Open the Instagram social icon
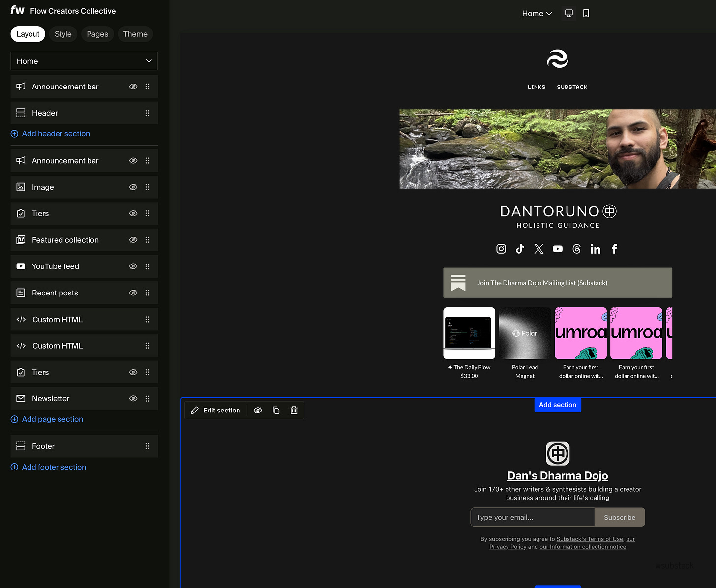Screen dimensions: 716x588 point(501,249)
